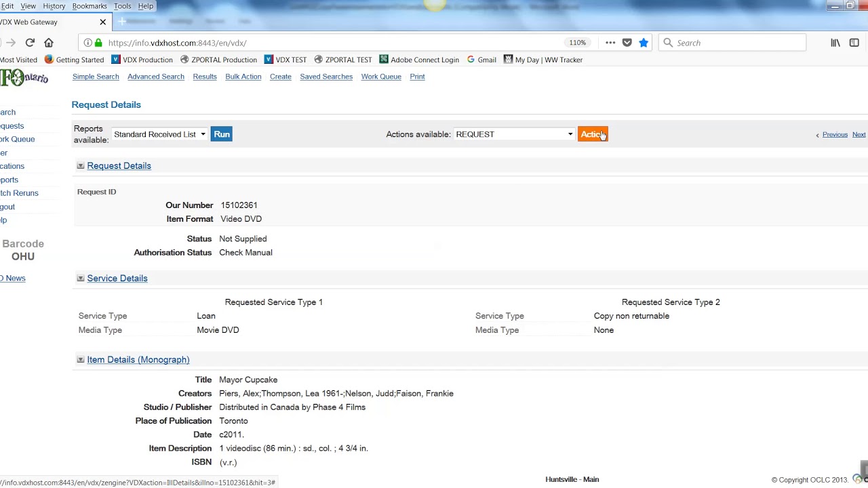Open ZPORTAL Production bookmark
Viewport: 868px width, 488px height.
(x=218, y=60)
